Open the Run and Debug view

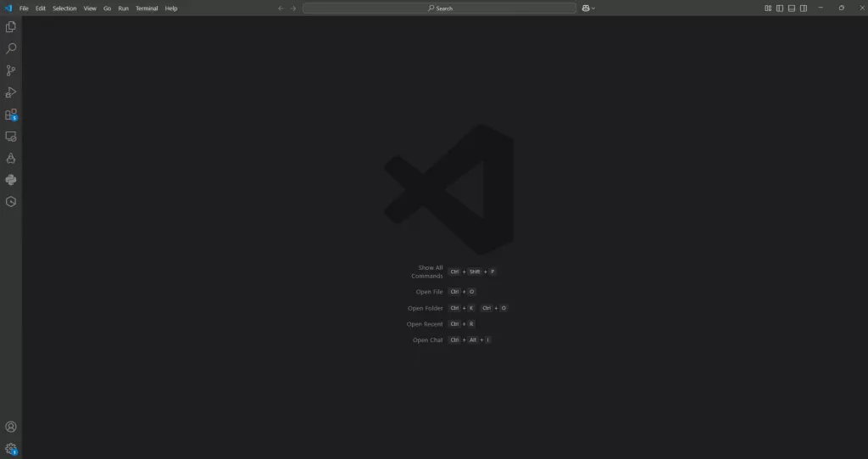[x=11, y=92]
